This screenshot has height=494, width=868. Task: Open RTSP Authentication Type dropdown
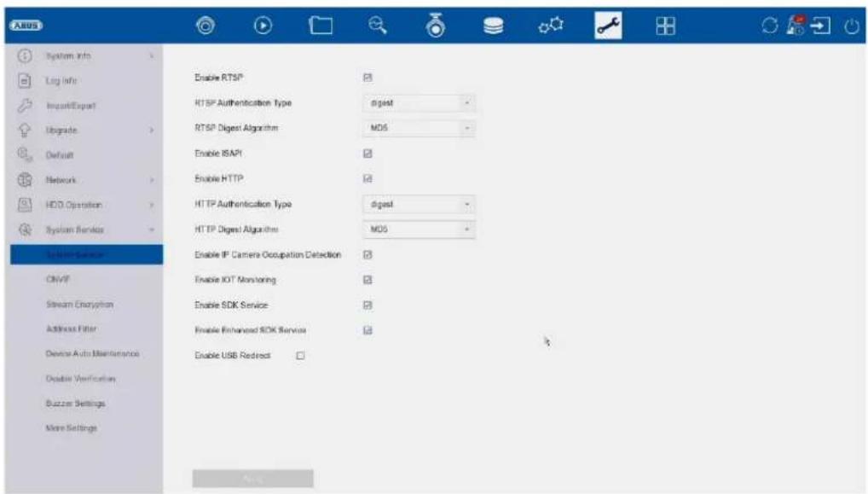coord(419,103)
